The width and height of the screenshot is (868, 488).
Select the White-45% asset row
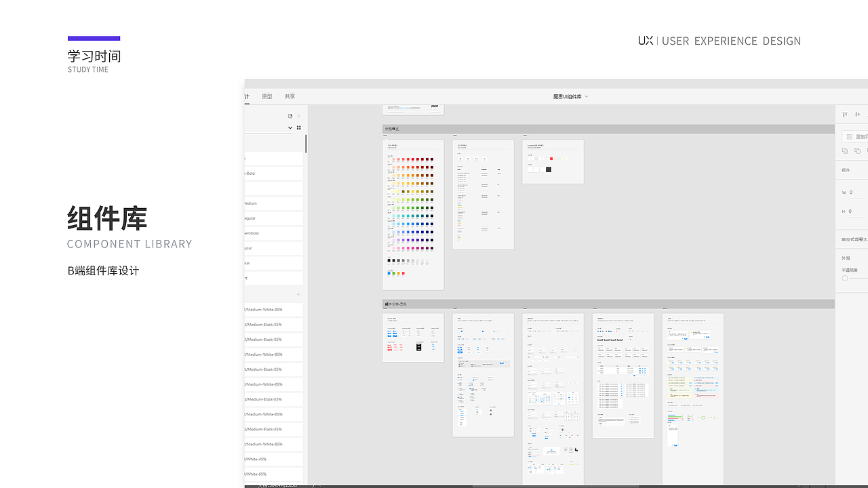point(273,459)
